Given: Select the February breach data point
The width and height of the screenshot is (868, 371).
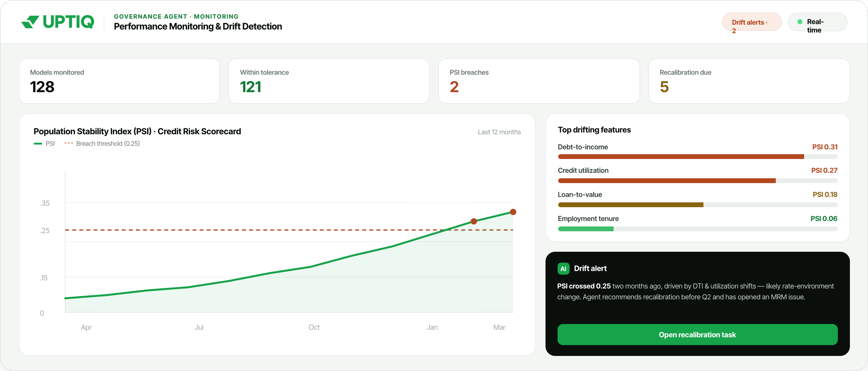Looking at the screenshot, I should pyautogui.click(x=473, y=221).
